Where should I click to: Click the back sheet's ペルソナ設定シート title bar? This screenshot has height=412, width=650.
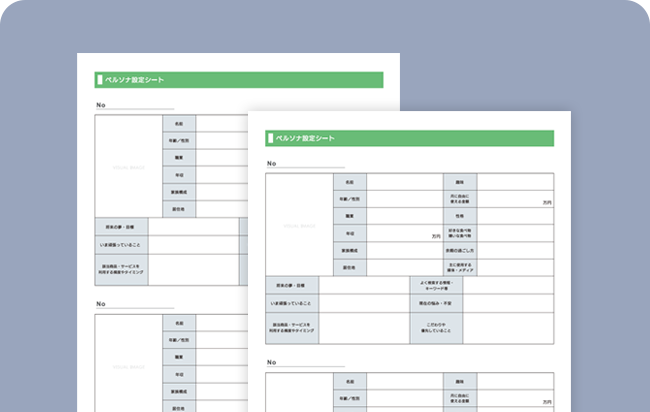coord(239,80)
